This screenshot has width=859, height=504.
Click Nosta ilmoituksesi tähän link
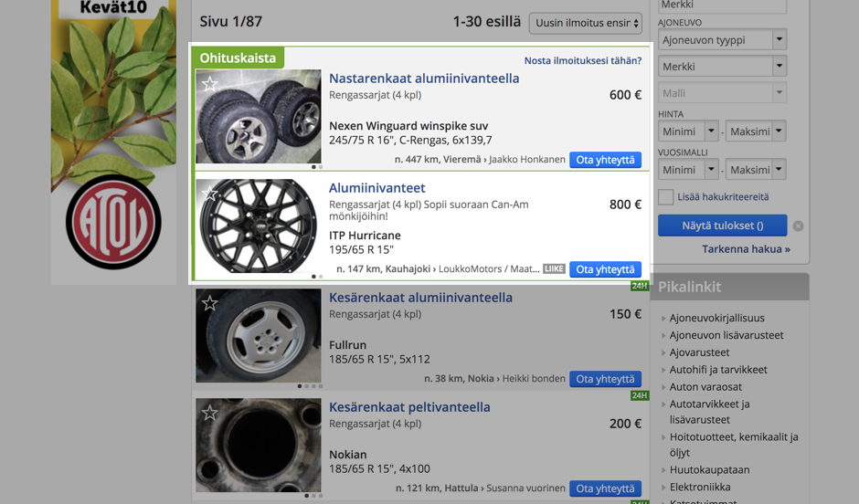(583, 61)
